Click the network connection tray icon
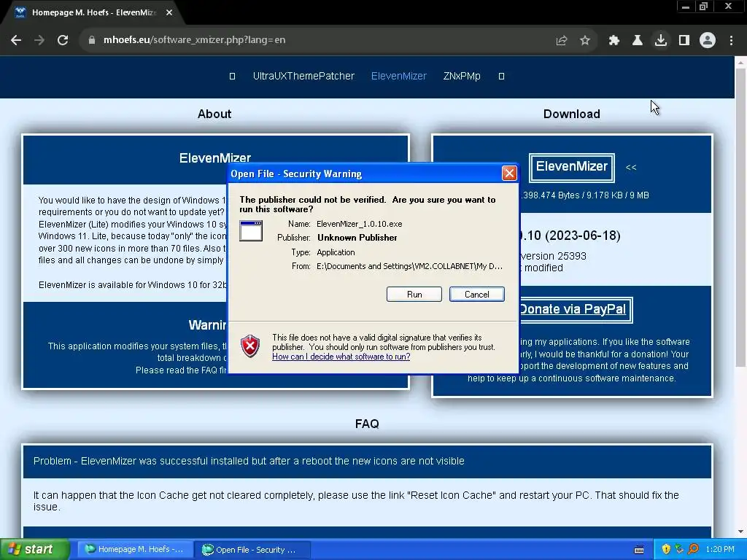The image size is (747, 560). [x=679, y=550]
